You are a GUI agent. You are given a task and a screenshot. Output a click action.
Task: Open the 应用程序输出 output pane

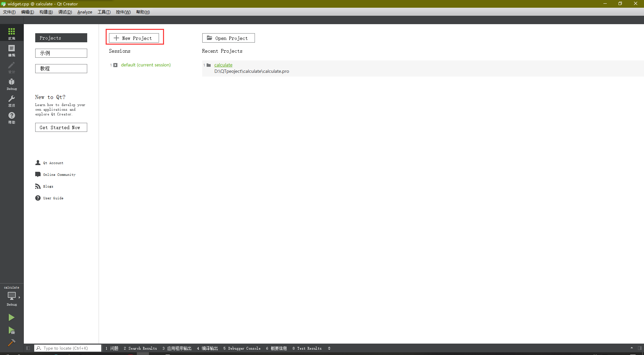pos(177,348)
